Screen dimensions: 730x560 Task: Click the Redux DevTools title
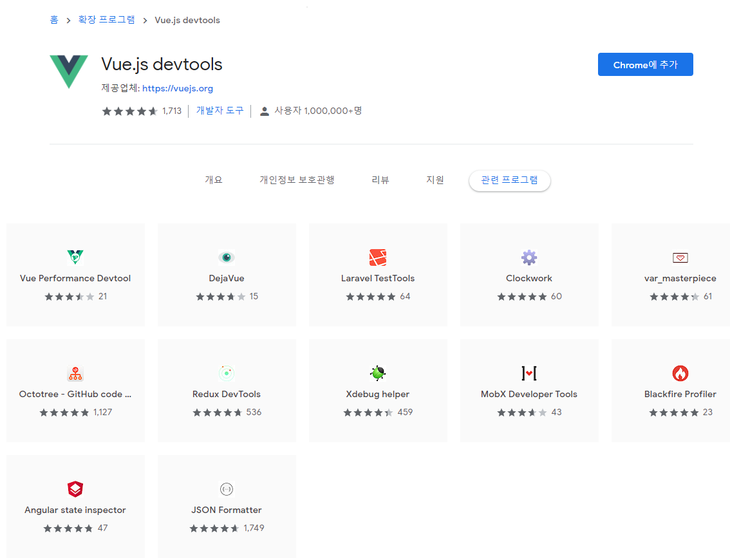click(226, 395)
